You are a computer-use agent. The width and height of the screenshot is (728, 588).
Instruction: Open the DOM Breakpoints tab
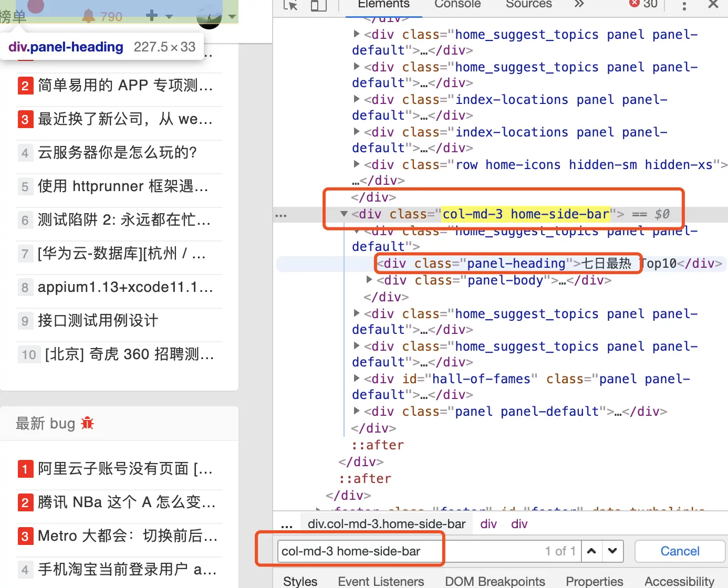(x=495, y=581)
